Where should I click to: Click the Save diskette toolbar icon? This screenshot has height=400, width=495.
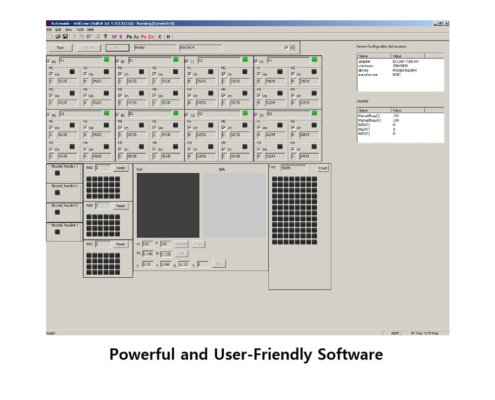[x=65, y=36]
